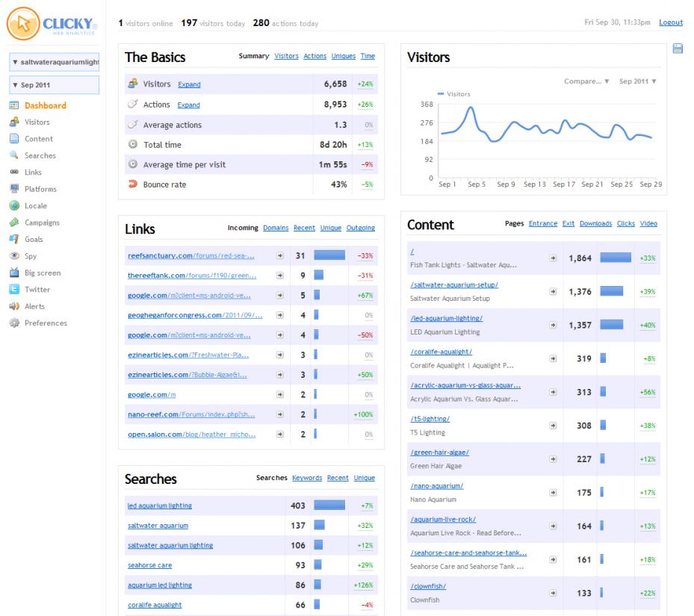Open the site selector dropdown saltwateraquariumlight
Image resolution: width=694 pixels, height=616 pixels.
click(55, 62)
